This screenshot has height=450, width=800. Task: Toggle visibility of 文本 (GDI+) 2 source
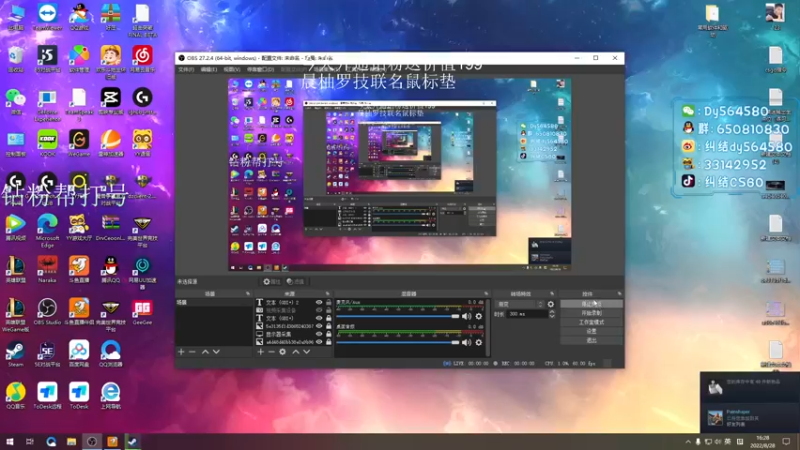tap(319, 303)
